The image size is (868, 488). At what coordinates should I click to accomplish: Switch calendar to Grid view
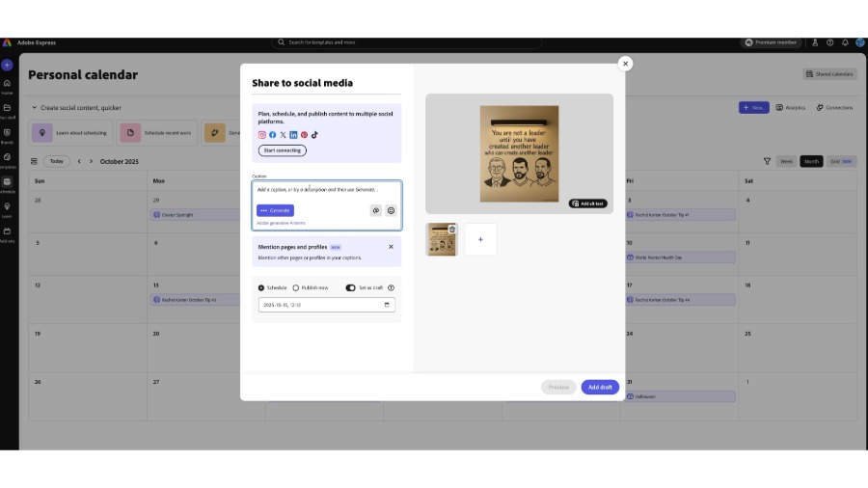(840, 162)
